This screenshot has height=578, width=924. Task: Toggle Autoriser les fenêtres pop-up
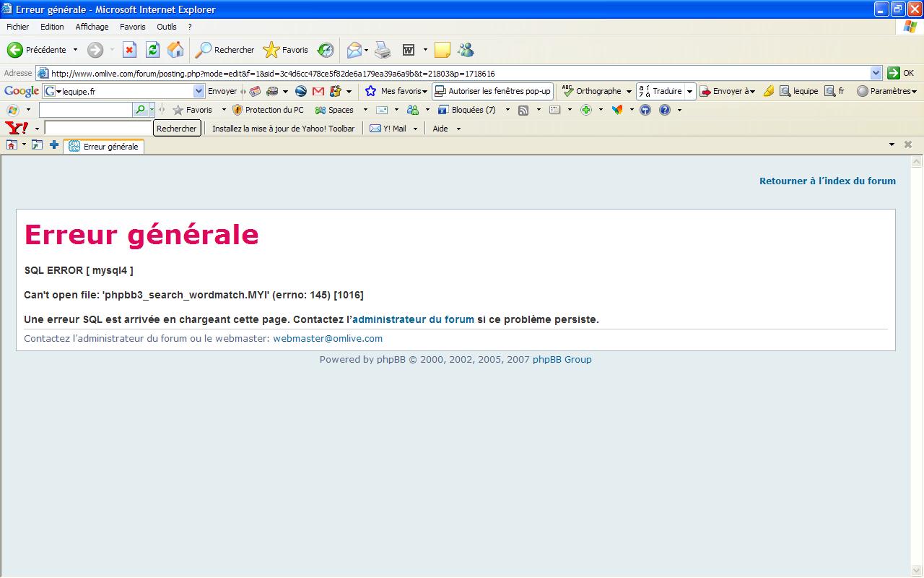click(x=492, y=91)
